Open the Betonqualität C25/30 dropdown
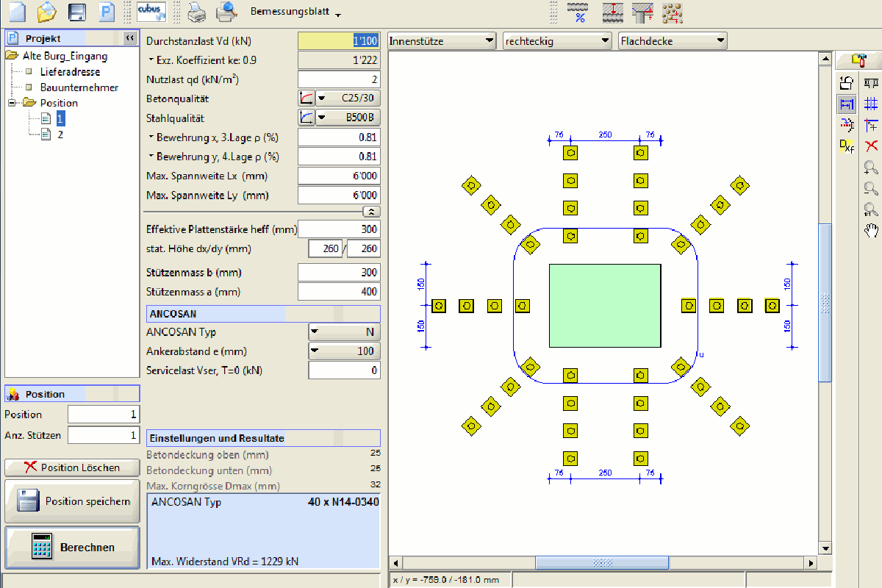Screen dimensions: 882x588 coord(348,98)
